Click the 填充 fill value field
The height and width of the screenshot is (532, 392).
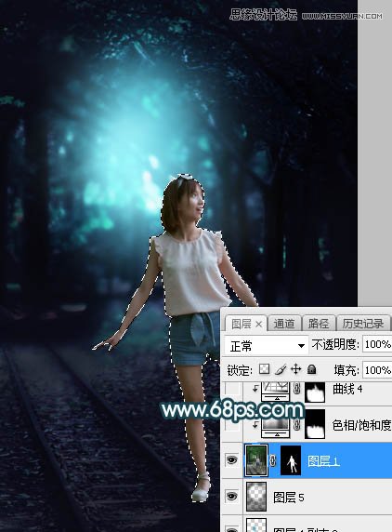377,370
